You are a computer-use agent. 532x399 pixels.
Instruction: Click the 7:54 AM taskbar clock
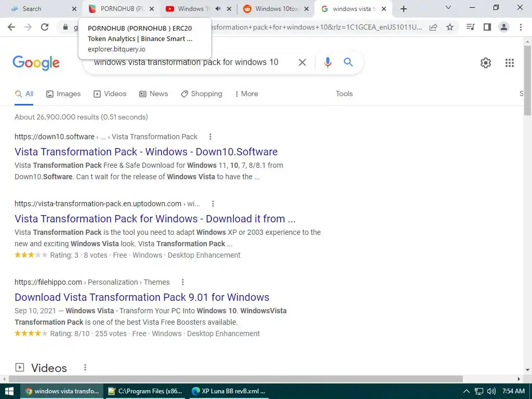pos(513,391)
